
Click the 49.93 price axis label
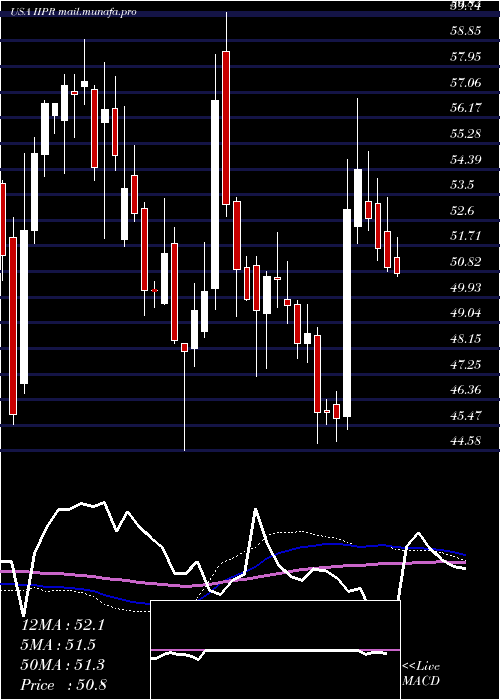[466, 288]
